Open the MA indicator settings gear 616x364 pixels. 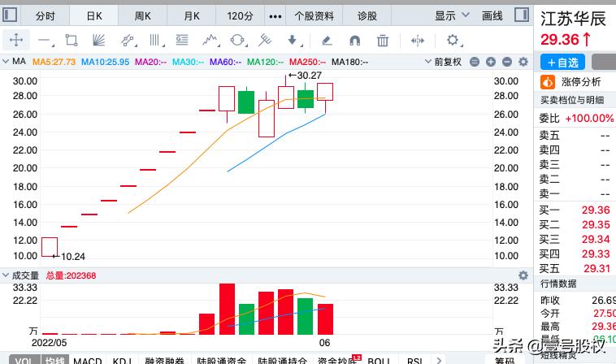click(523, 62)
